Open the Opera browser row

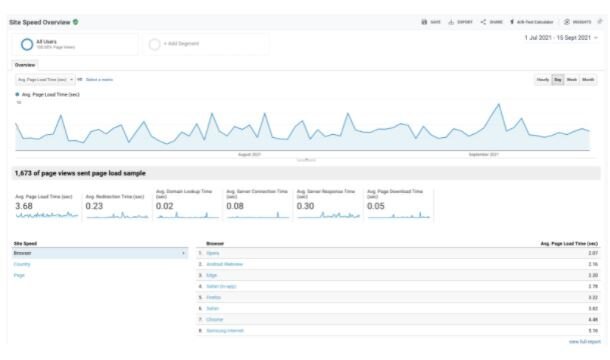pos(398,253)
